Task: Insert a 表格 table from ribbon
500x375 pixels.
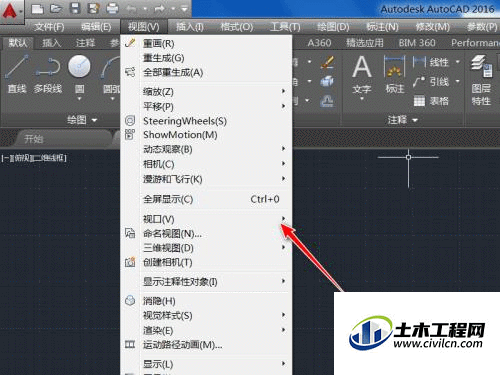Action: 431,101
